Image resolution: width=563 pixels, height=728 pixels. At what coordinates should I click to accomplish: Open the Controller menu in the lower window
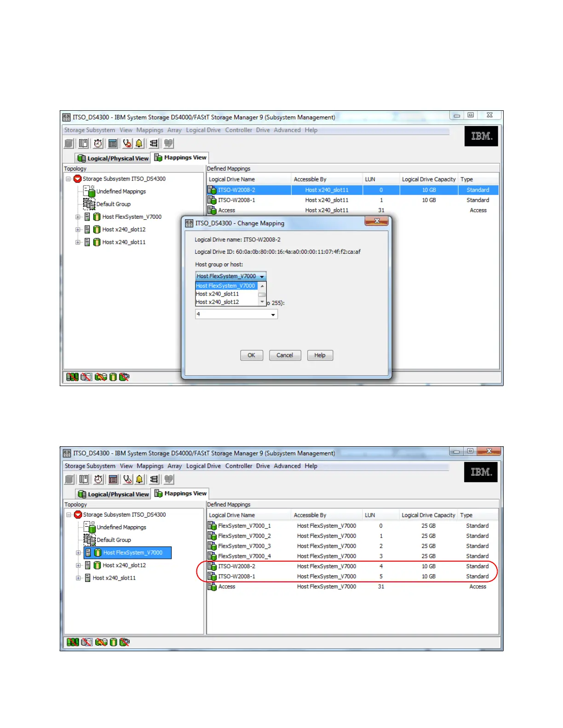pyautogui.click(x=239, y=466)
